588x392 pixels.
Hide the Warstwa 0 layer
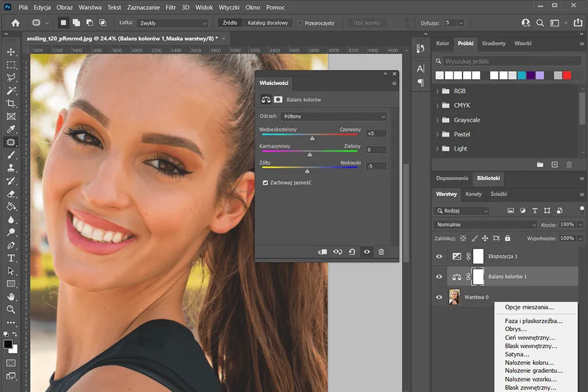tap(439, 297)
